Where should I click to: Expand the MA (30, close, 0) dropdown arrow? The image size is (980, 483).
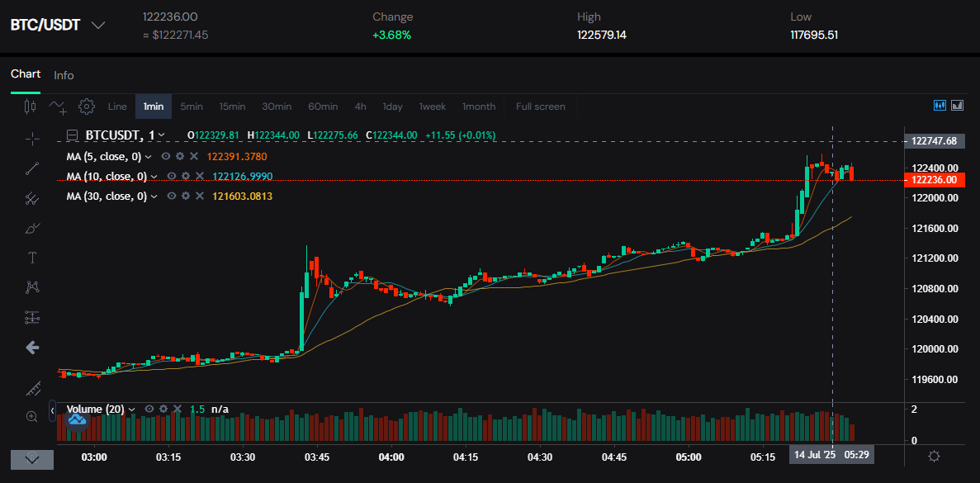point(154,197)
